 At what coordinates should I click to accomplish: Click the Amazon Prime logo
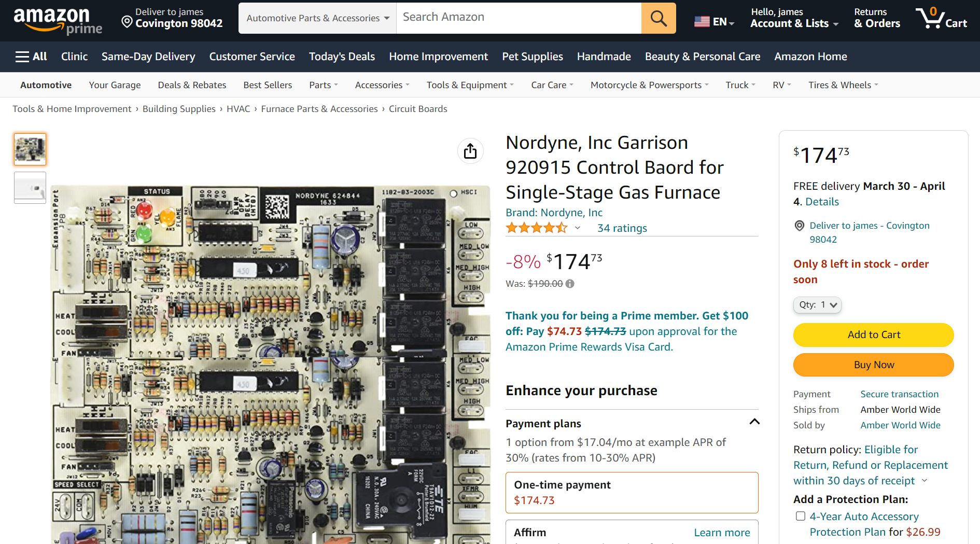58,21
